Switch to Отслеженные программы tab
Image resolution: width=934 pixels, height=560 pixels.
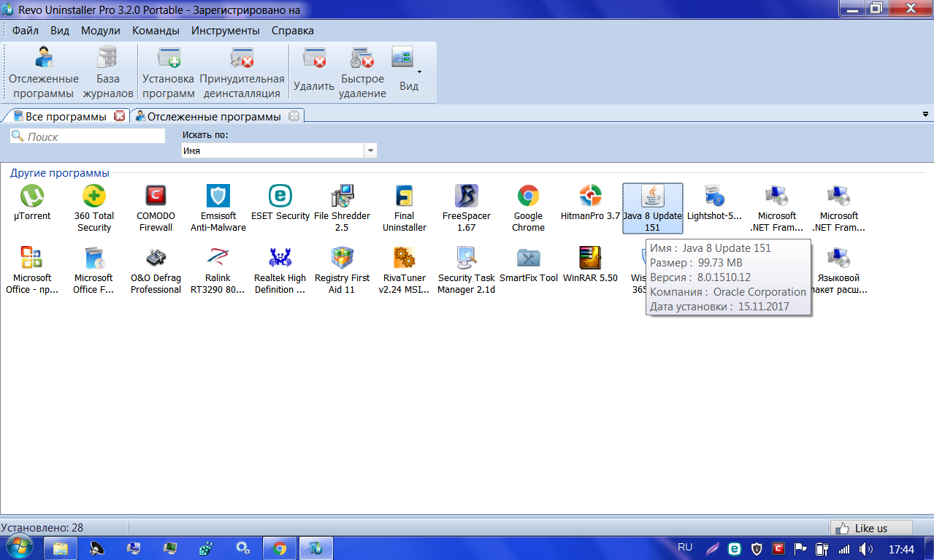pyautogui.click(x=213, y=117)
